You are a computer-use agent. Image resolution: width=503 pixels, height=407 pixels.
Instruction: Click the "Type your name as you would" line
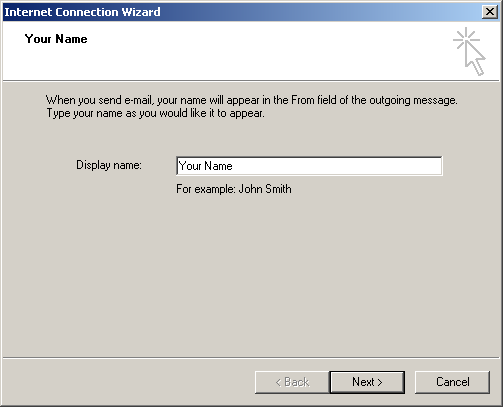(155, 113)
